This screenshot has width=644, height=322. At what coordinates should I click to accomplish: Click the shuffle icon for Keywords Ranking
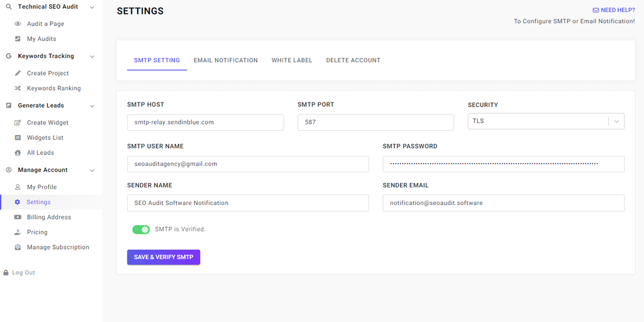click(18, 88)
